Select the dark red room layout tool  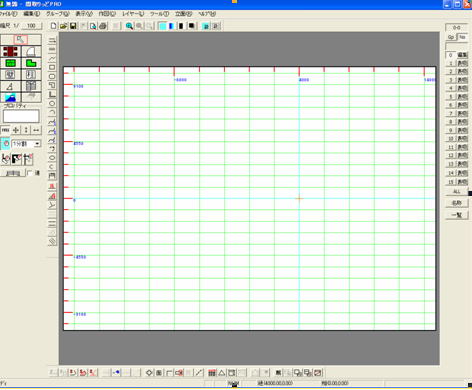(10, 52)
